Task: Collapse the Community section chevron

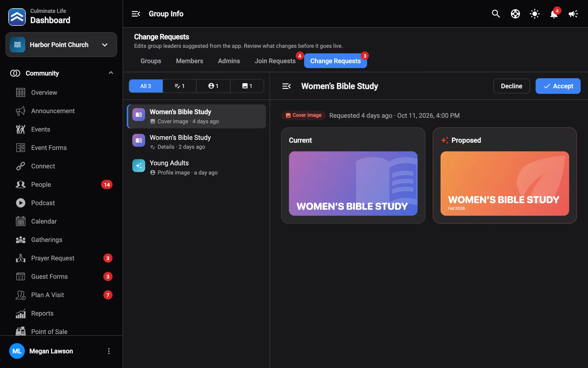Action: pos(111,73)
